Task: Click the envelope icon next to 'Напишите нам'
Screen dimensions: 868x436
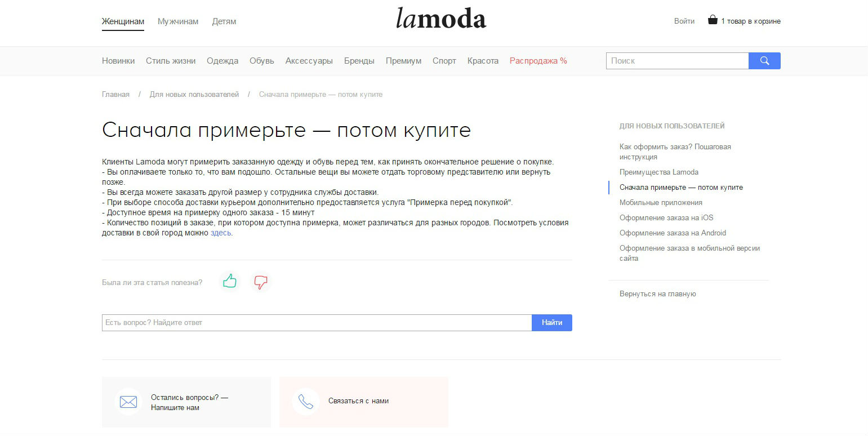Action: point(128,402)
